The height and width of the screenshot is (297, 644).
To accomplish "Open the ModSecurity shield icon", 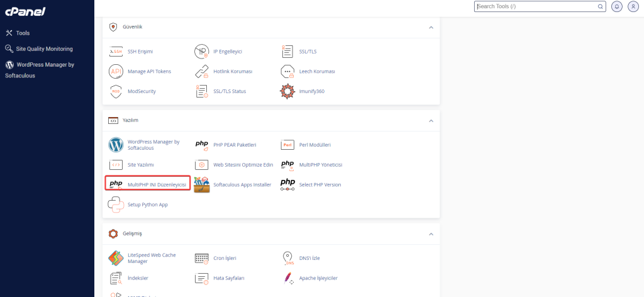I will click(116, 91).
